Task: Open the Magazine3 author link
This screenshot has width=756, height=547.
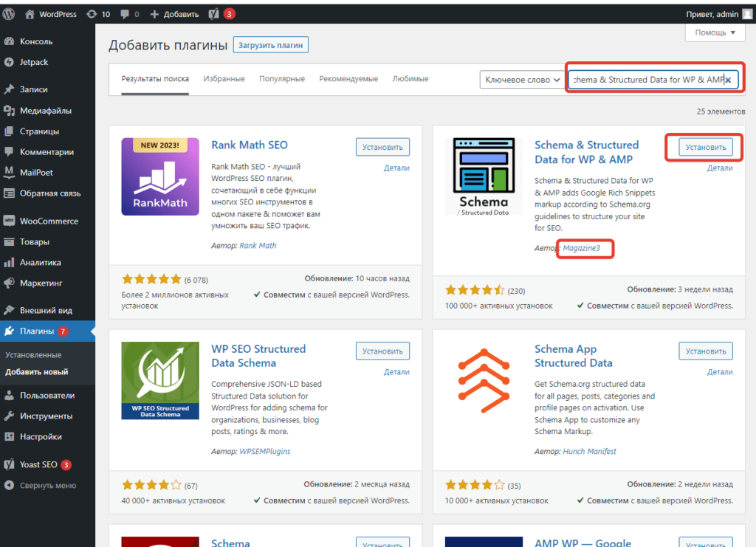Action: click(582, 248)
